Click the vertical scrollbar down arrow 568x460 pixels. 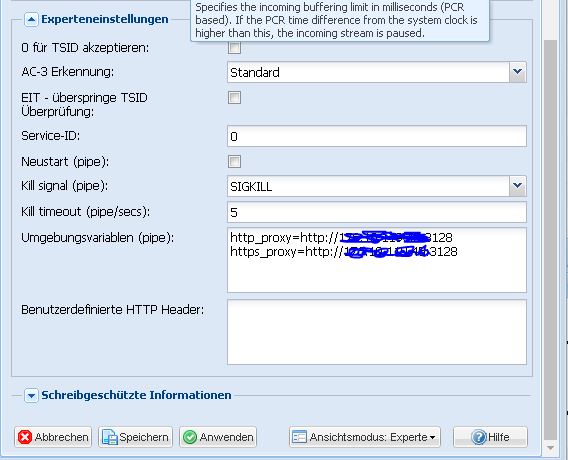551,448
